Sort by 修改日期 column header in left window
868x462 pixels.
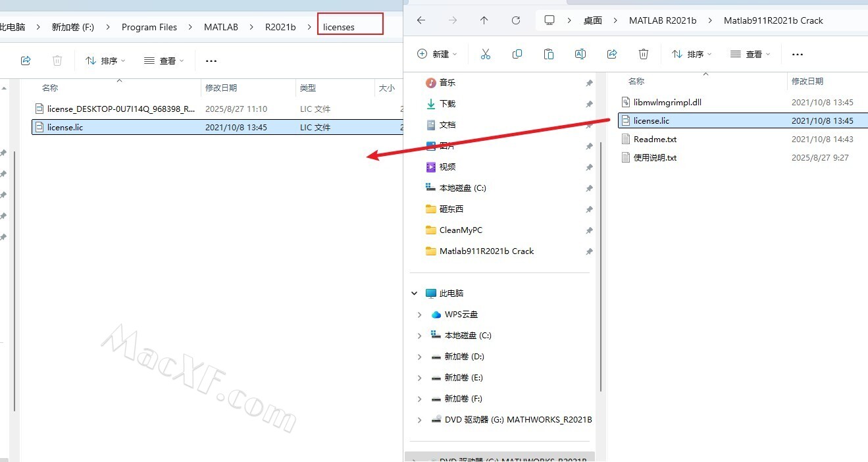pyautogui.click(x=221, y=88)
